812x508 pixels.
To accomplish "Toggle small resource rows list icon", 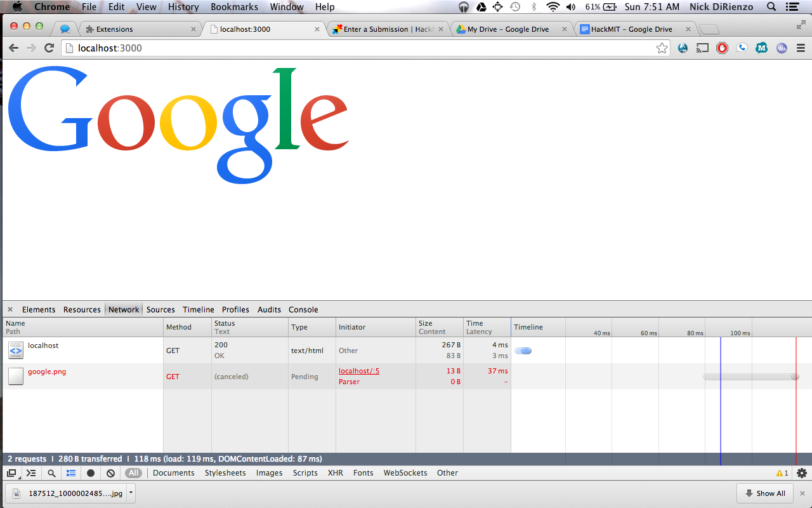I will 71,473.
